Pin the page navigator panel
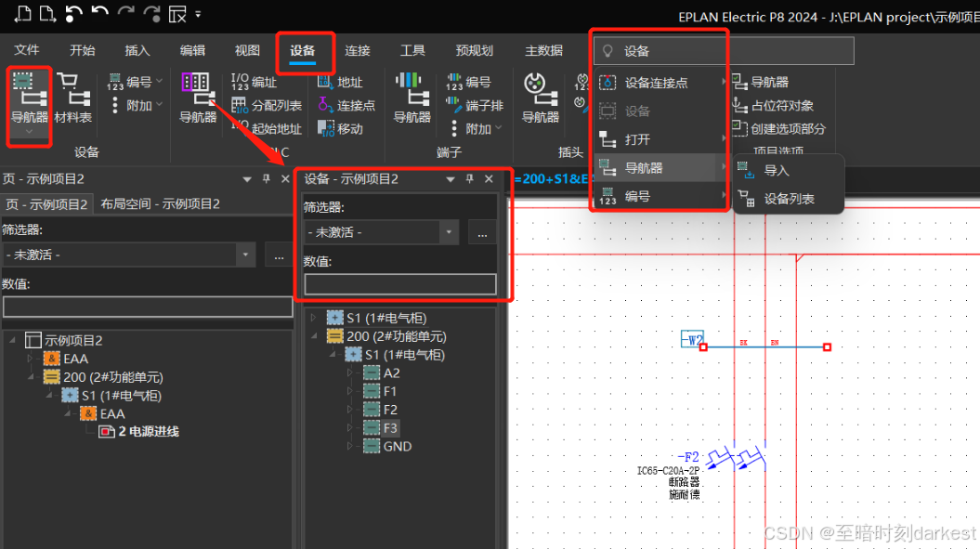The image size is (980, 549). coord(267,179)
